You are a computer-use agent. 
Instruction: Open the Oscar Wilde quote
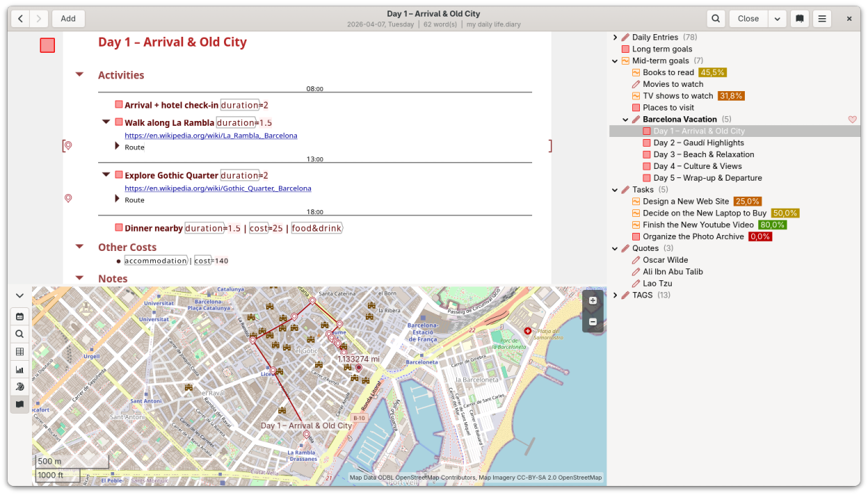[x=666, y=260]
